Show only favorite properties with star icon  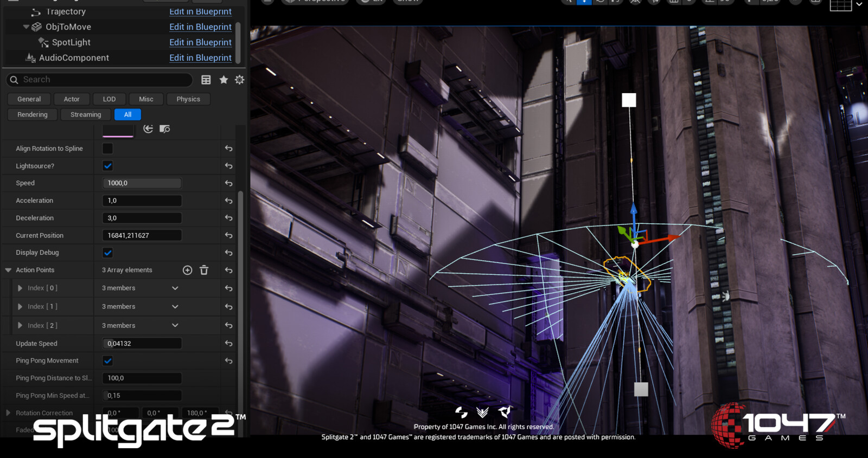[224, 80]
